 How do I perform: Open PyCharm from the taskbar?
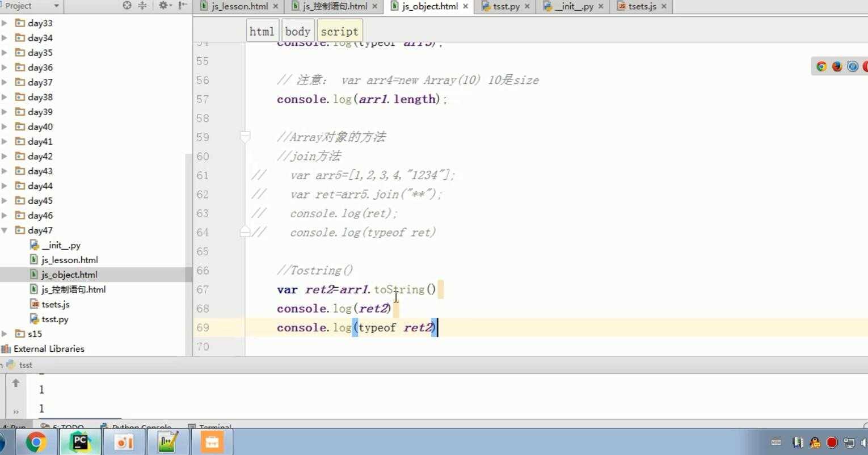(80, 442)
